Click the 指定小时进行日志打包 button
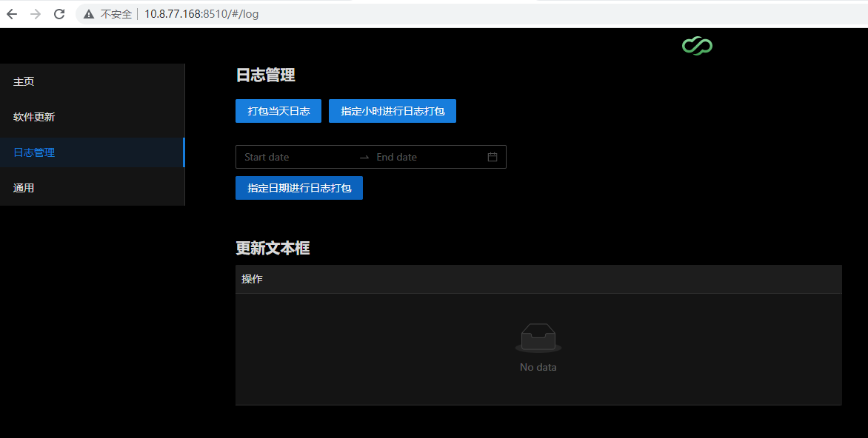The width and height of the screenshot is (868, 438). pos(393,111)
